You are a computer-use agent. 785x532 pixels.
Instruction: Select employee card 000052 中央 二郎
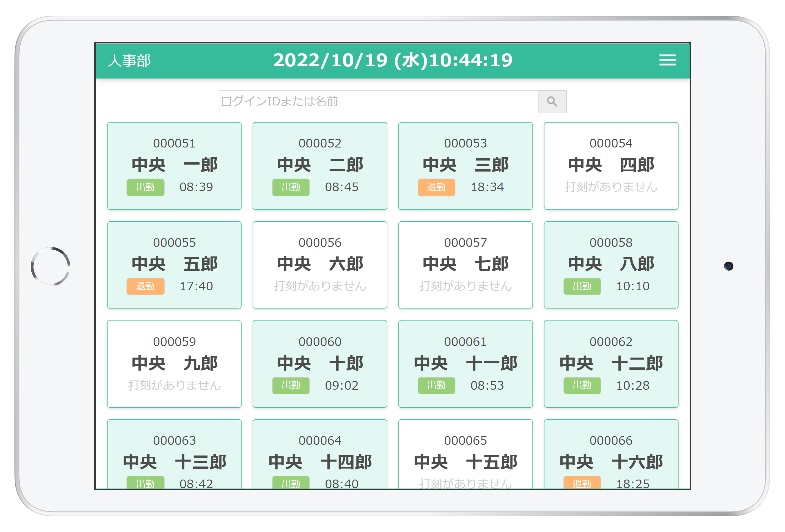point(319,165)
